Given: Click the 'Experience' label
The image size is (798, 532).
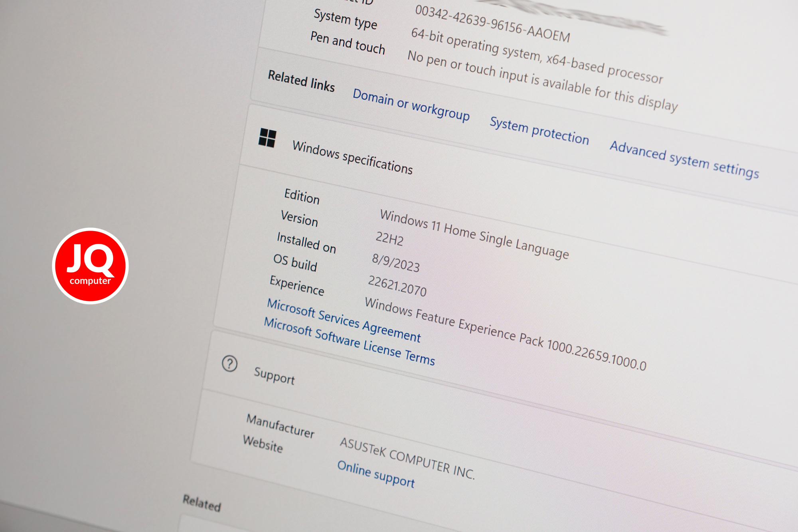Looking at the screenshot, I should pyautogui.click(x=297, y=285).
